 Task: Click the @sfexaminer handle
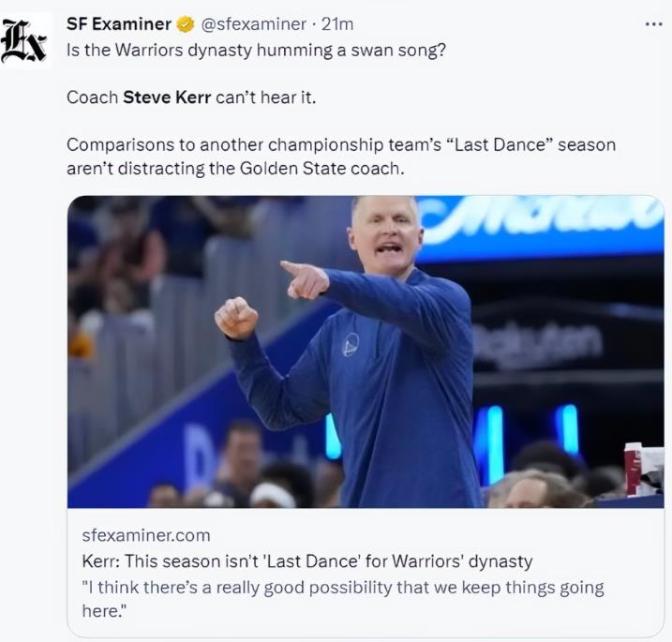(x=253, y=23)
